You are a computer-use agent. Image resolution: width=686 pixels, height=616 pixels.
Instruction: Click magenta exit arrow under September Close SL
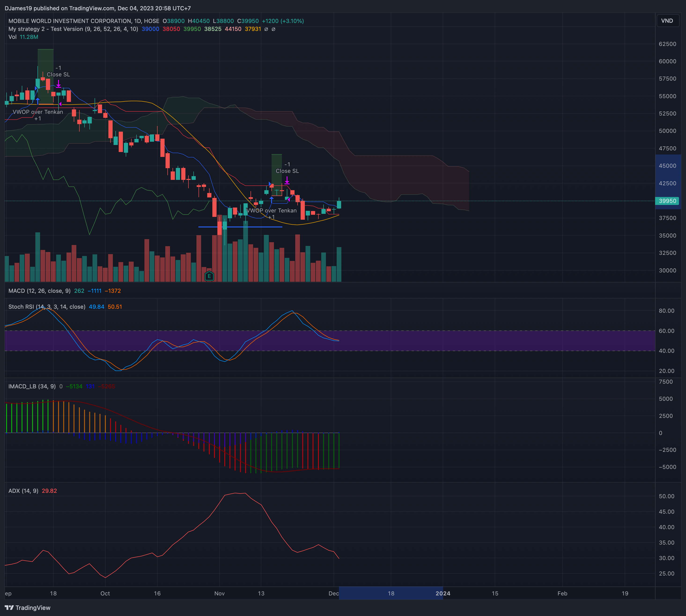59,84
